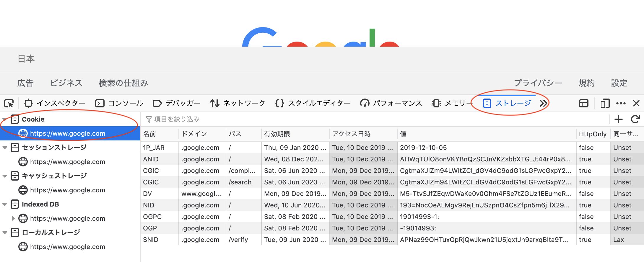This screenshot has height=262, width=644.
Task: Select the SNID cookie row
Action: (392, 240)
